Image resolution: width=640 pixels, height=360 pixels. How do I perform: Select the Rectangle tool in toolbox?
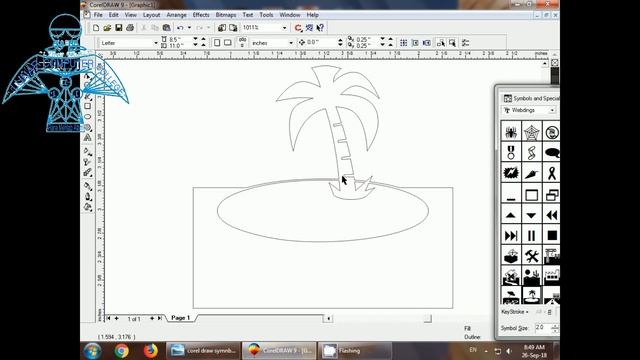pyautogui.click(x=88, y=106)
